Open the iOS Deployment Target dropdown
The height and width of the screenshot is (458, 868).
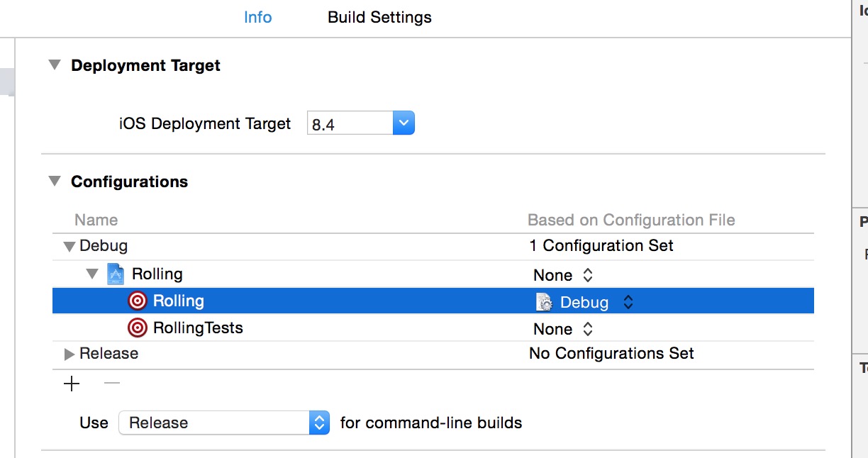pyautogui.click(x=403, y=123)
